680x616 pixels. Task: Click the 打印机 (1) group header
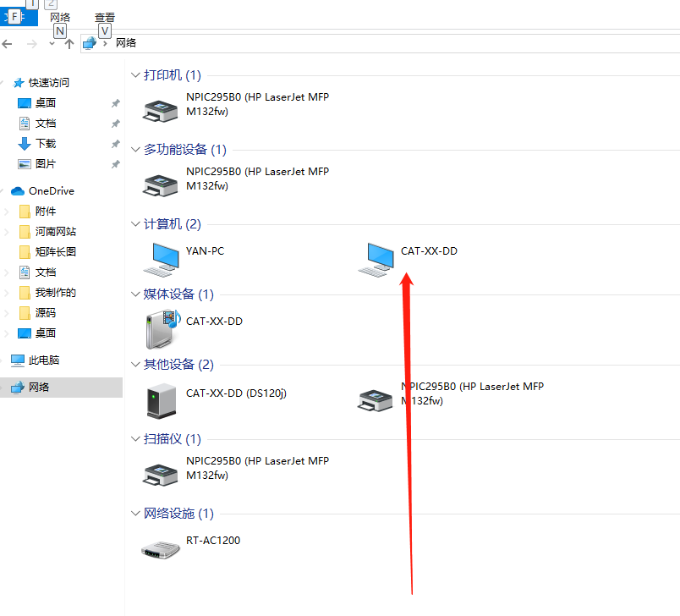[x=173, y=75]
